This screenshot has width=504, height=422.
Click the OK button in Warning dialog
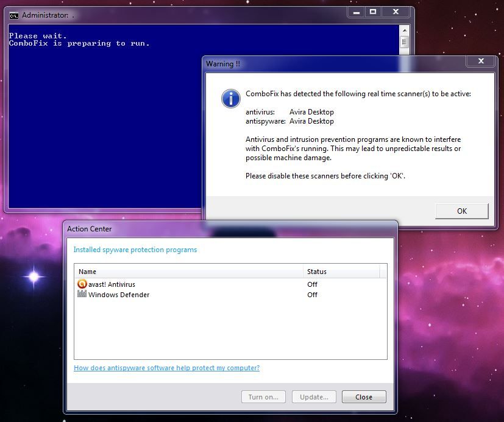[461, 211]
